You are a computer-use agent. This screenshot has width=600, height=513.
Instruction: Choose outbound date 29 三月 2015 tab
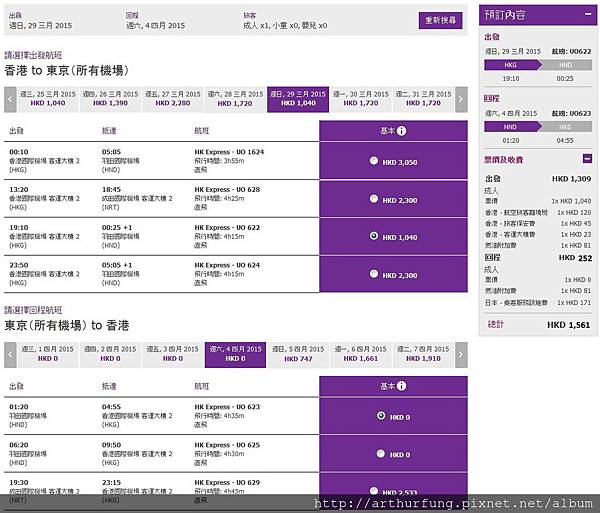[x=298, y=99]
